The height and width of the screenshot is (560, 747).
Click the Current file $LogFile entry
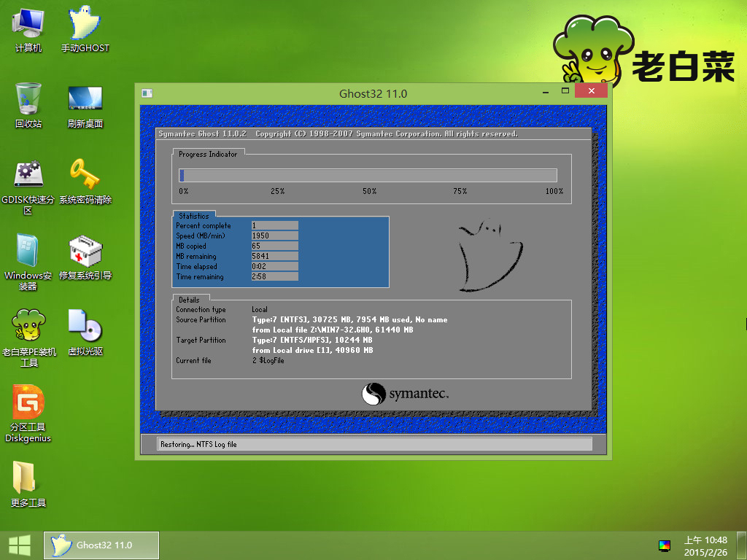[268, 360]
